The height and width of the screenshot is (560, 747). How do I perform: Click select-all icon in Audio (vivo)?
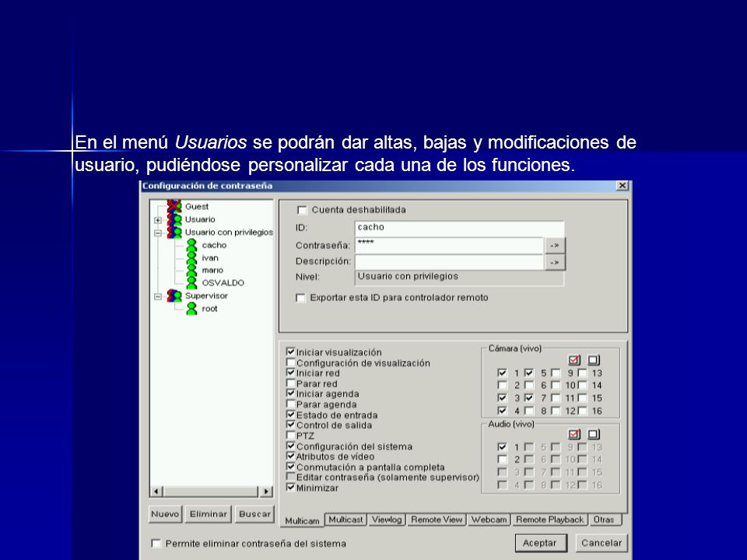(574, 434)
